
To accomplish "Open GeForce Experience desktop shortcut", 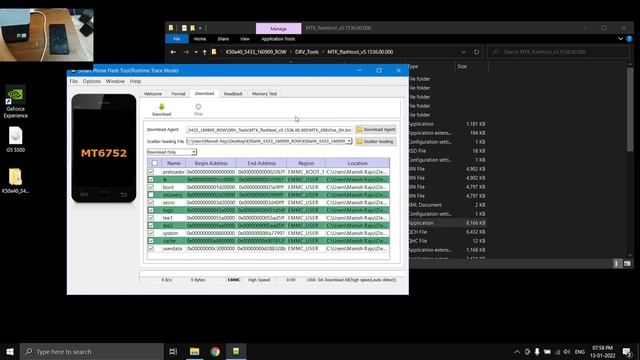I will (x=16, y=102).
